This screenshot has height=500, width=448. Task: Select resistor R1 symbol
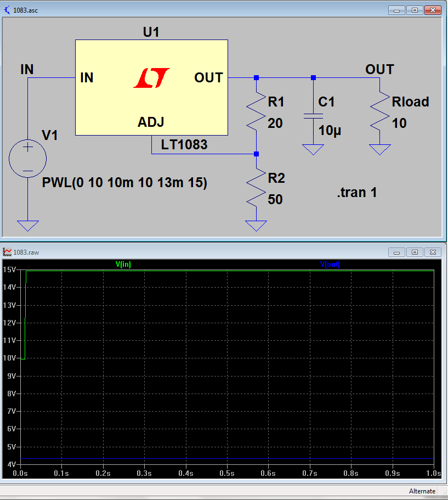coord(256,111)
